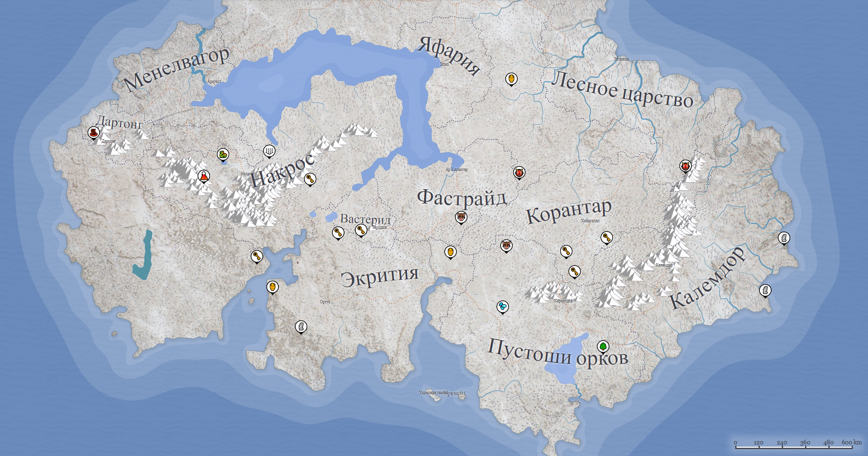This screenshot has width=868, height=456.
Task: Select the boar marker southwest of Корантар label
Action: click(x=506, y=245)
